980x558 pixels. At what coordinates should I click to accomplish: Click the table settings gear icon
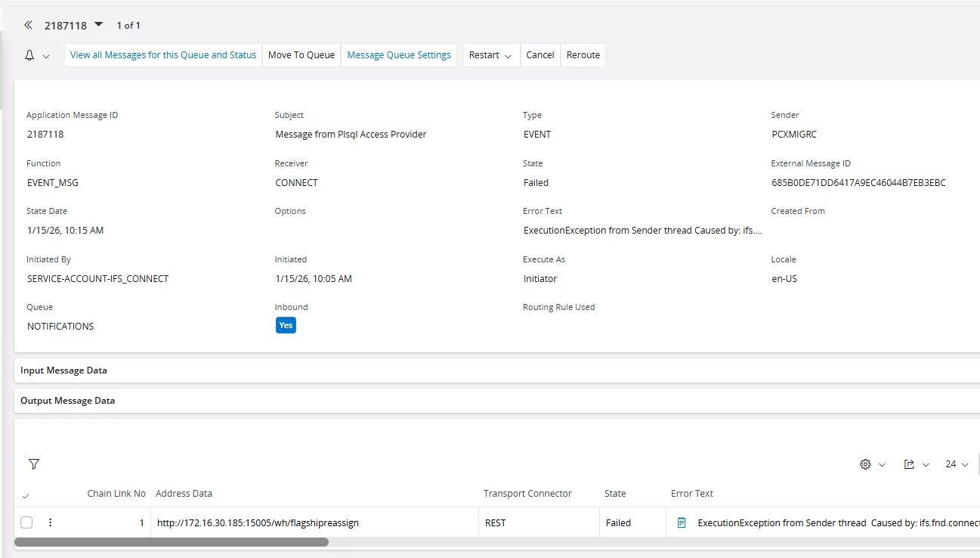[866, 464]
